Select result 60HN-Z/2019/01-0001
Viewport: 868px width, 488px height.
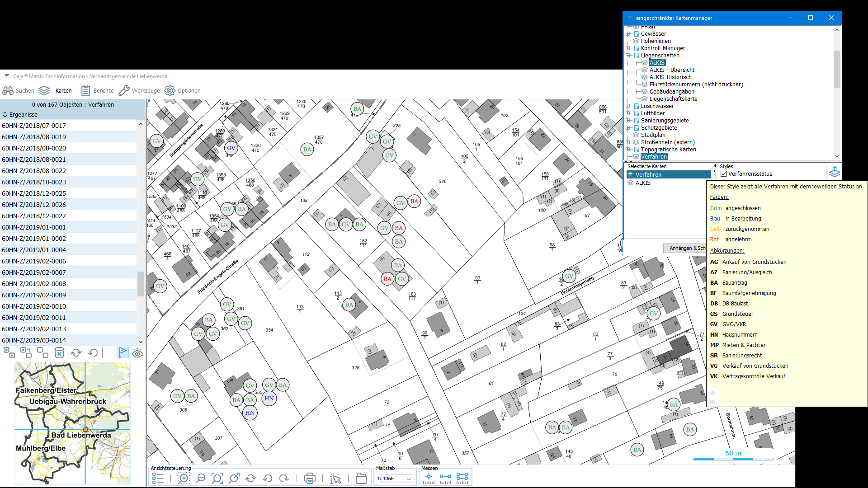34,227
